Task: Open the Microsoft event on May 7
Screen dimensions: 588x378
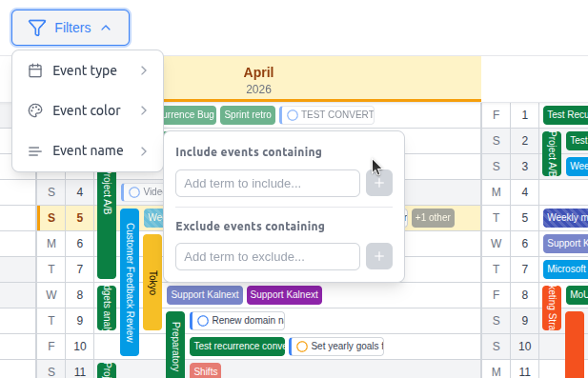Action: [x=565, y=269]
